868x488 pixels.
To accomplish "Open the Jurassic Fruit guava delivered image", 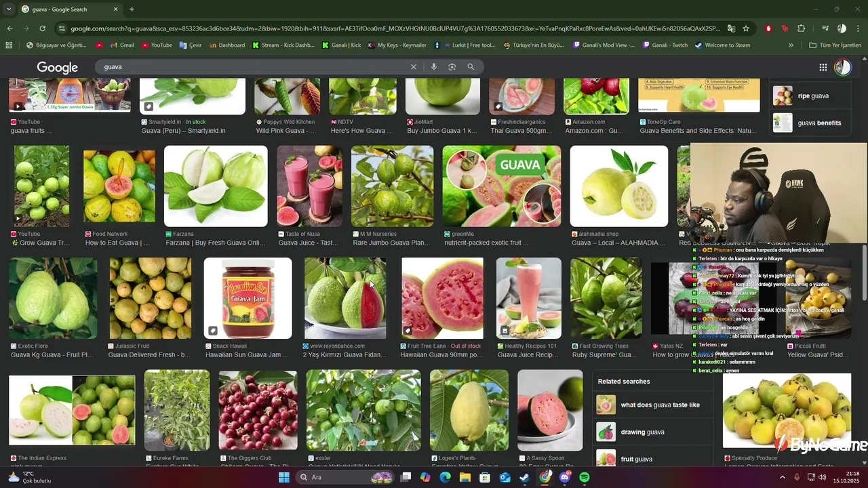I will pos(150,298).
